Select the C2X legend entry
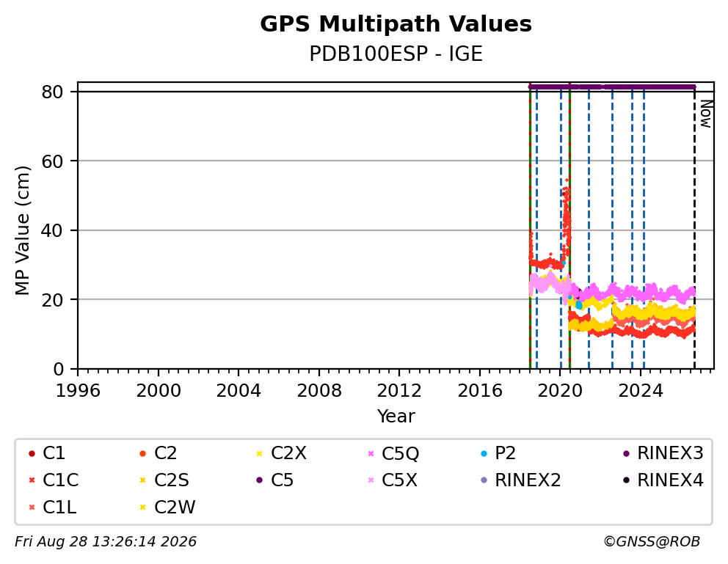The width and height of the screenshot is (728, 564). [x=281, y=453]
